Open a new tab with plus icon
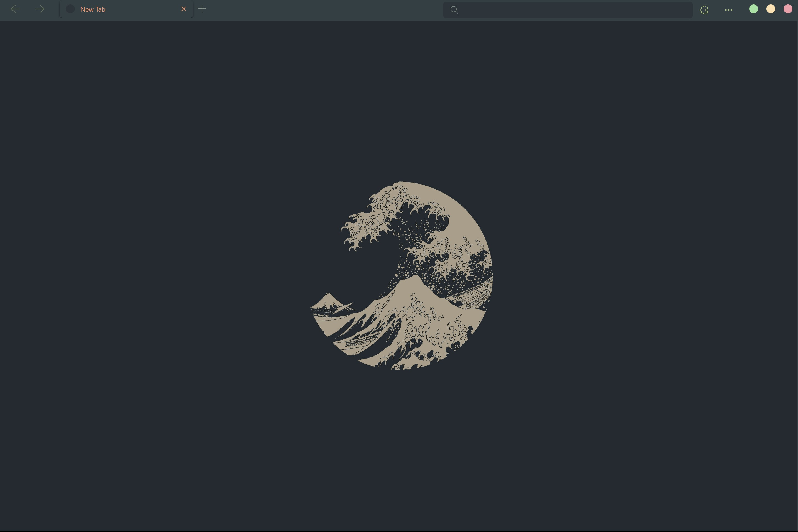This screenshot has height=532, width=798. point(202,9)
